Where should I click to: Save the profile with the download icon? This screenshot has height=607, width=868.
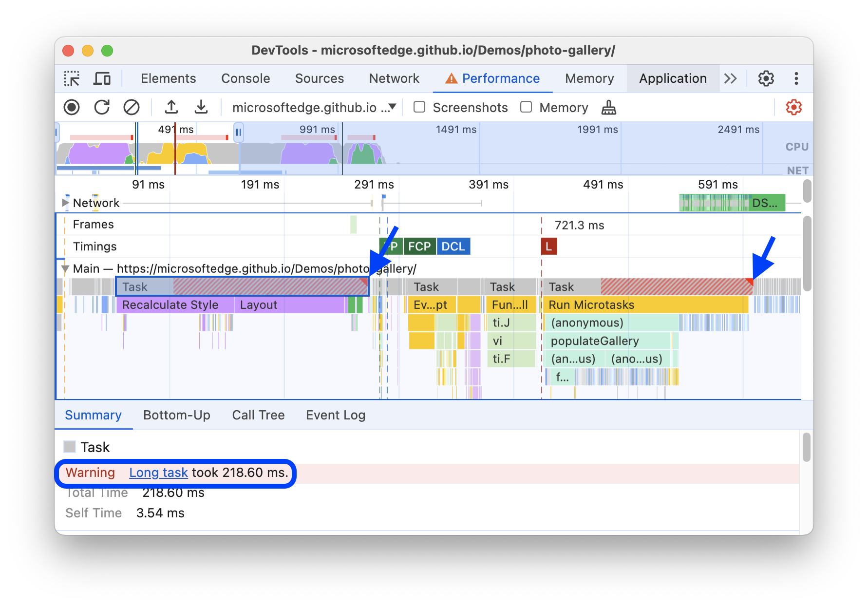pos(201,107)
